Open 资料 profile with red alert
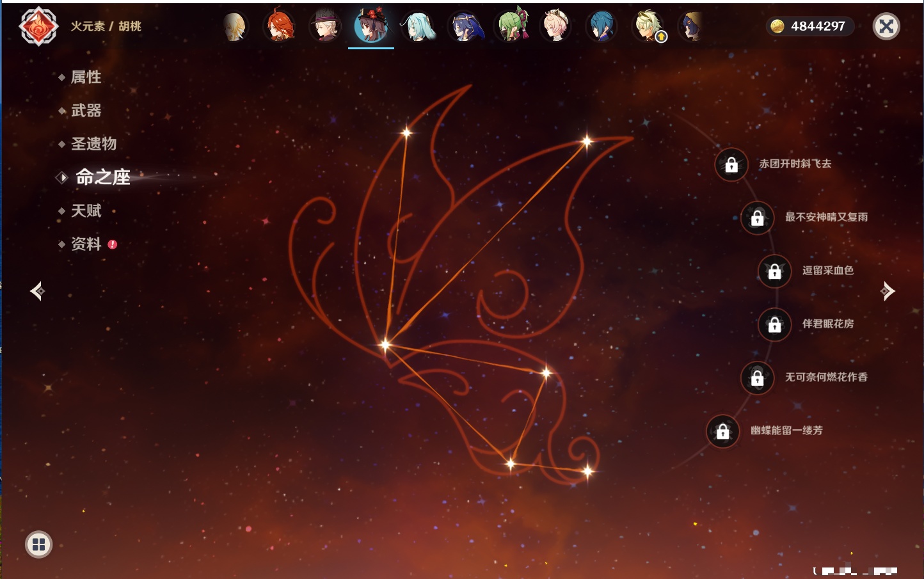This screenshot has width=924, height=579. click(x=86, y=244)
